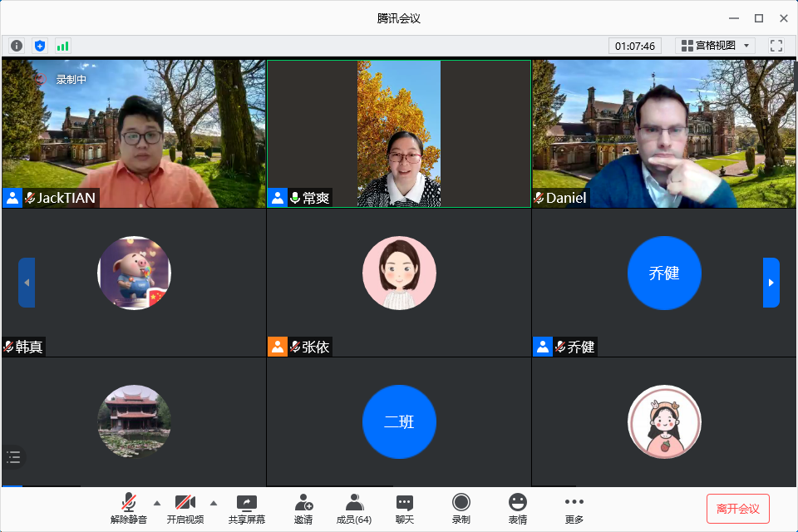The image size is (798, 532).
Task: Click the Daniel name label
Action: [566, 198]
